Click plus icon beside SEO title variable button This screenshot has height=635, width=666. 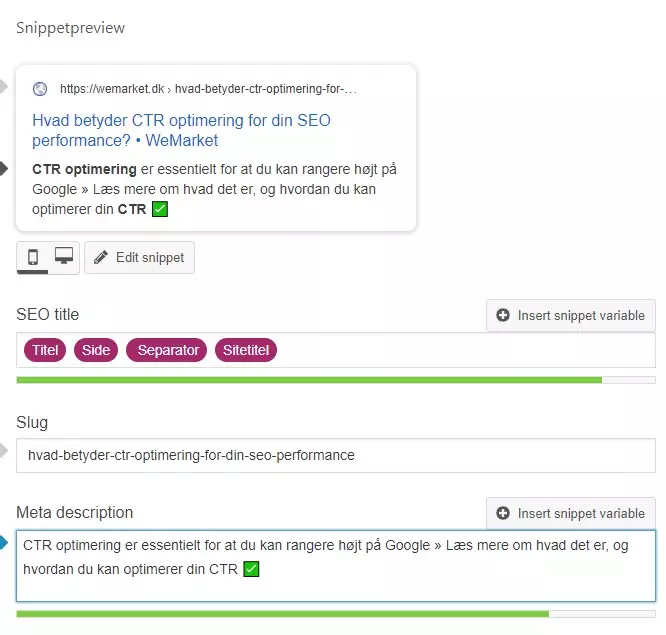click(503, 315)
